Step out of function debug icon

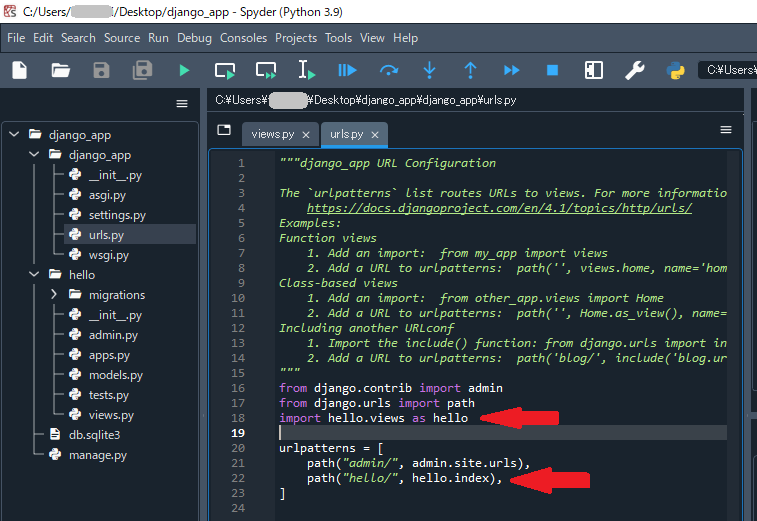(x=470, y=70)
